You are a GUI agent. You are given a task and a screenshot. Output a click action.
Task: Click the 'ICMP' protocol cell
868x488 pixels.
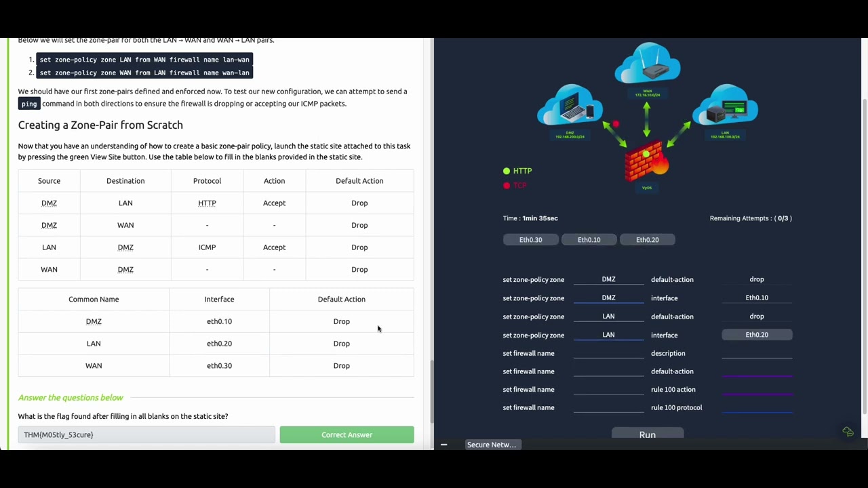point(207,247)
